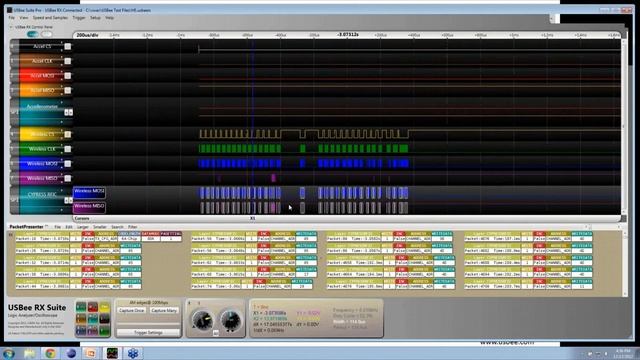The width and height of the screenshot is (640, 360).
Task: Select the CYPRESS RFIC bus label
Action: point(42,195)
